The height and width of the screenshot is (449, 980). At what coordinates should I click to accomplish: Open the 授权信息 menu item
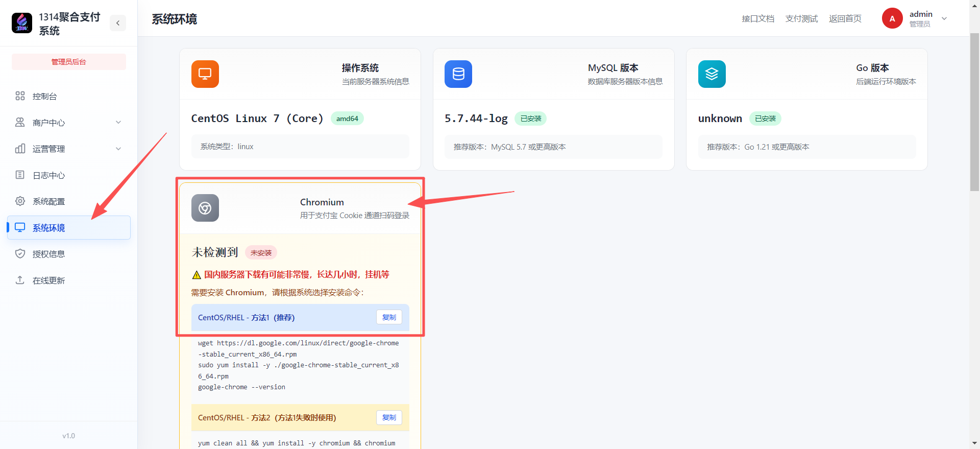[69, 254]
